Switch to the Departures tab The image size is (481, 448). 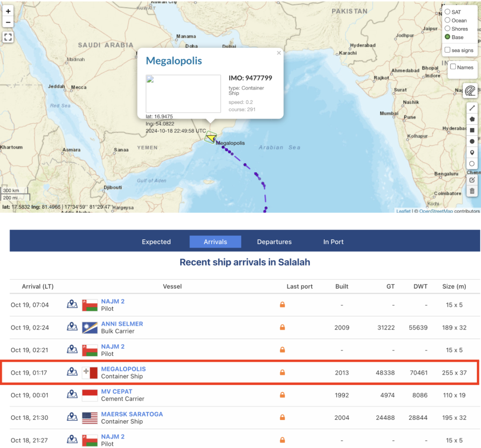tap(274, 242)
